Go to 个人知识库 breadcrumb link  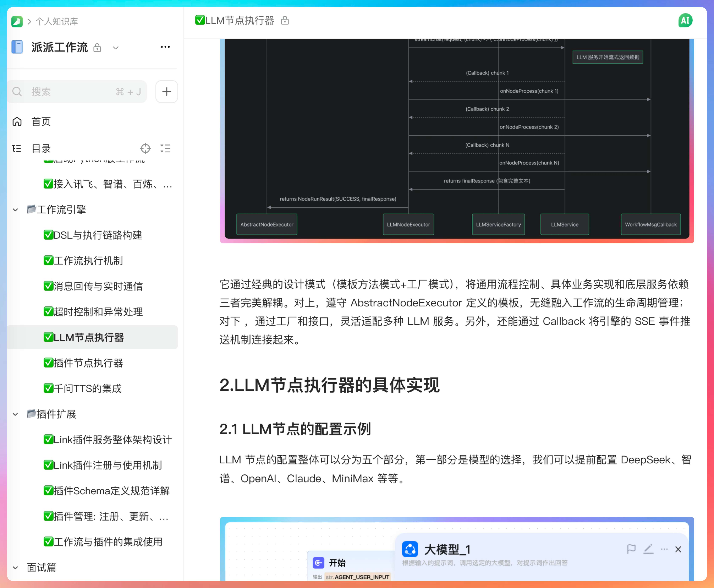point(57,22)
